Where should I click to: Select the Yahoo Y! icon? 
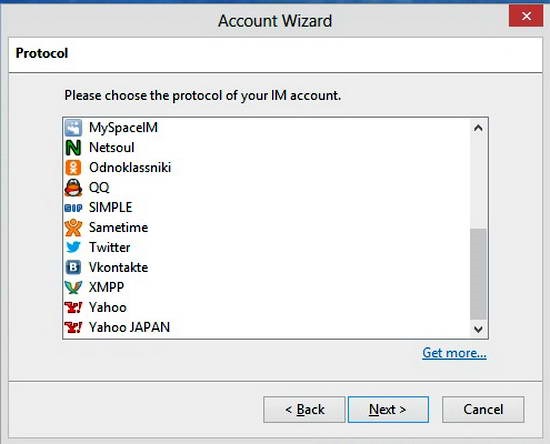pos(73,307)
